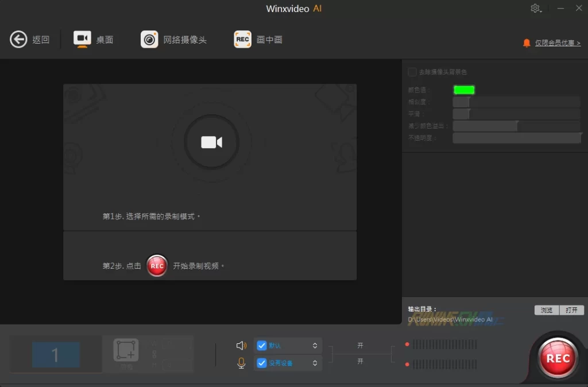Viewport: 588px width, 387px height.
Task: Select the picture-in-picture REC icon (画中画)
Action: pos(242,40)
